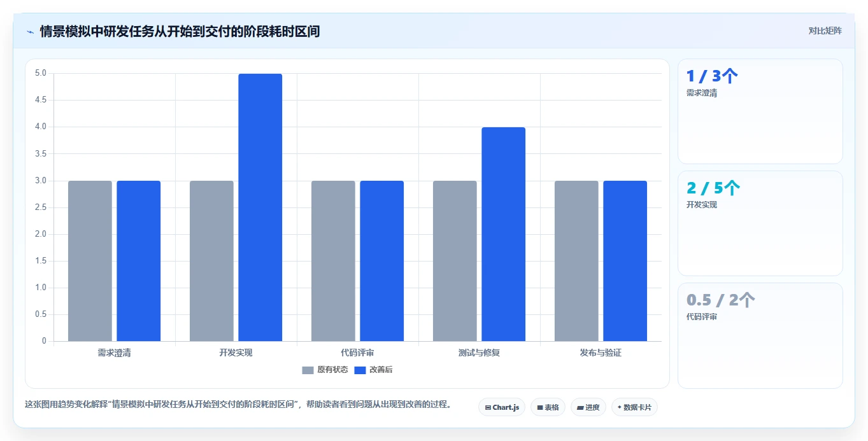Click the 发布与验证 x-axis label

(x=601, y=353)
